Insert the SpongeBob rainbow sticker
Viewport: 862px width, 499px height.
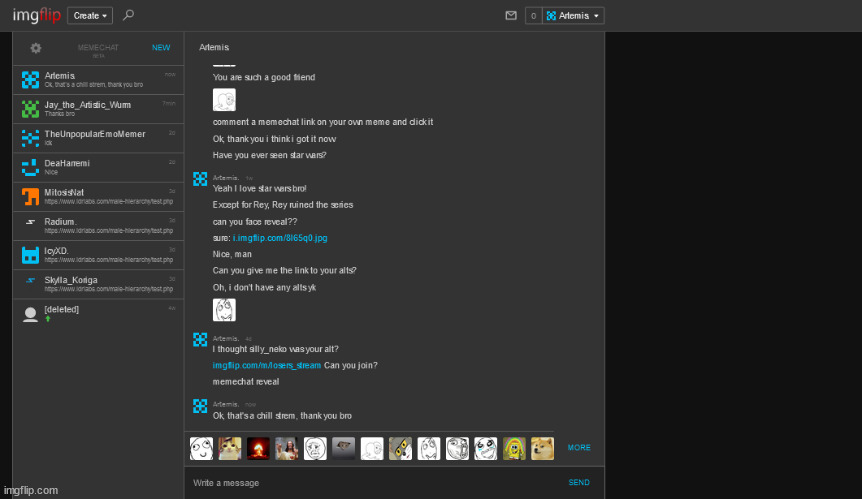click(514, 448)
